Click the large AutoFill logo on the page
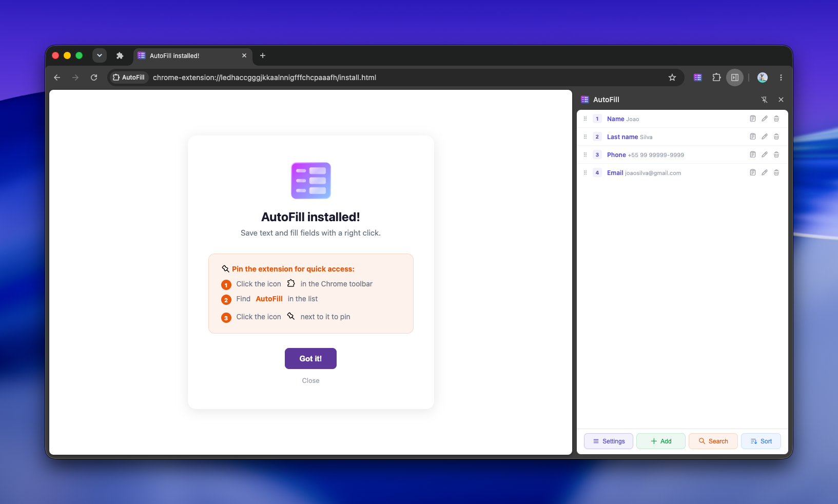 pyautogui.click(x=311, y=181)
